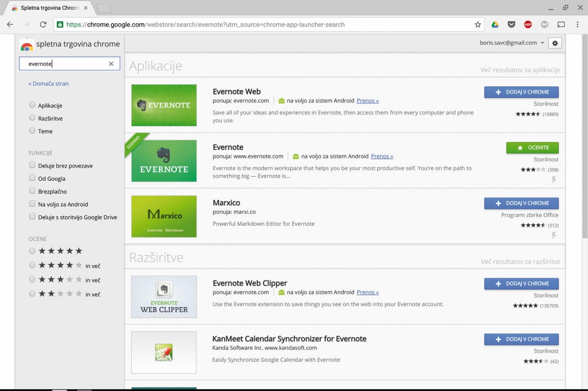Add Evernote Web Clipper to Chrome
The width and height of the screenshot is (588, 391).
point(521,284)
